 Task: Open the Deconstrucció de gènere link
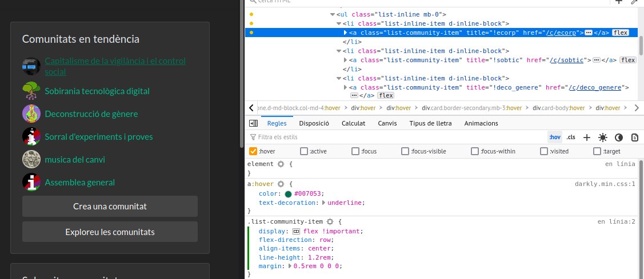[91, 114]
